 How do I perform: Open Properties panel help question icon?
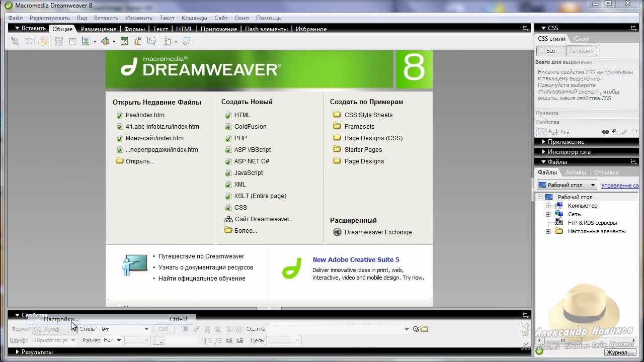point(526,325)
